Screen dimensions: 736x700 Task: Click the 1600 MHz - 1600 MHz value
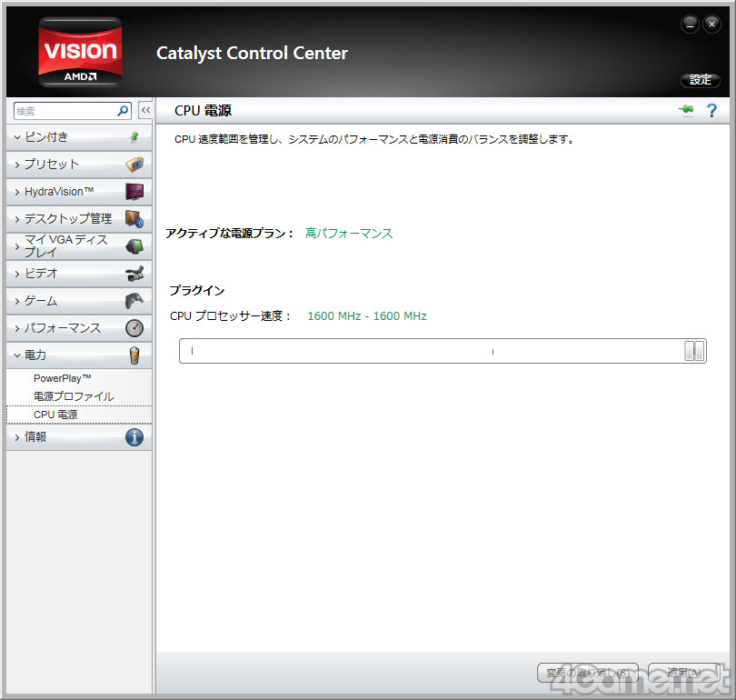(x=367, y=316)
